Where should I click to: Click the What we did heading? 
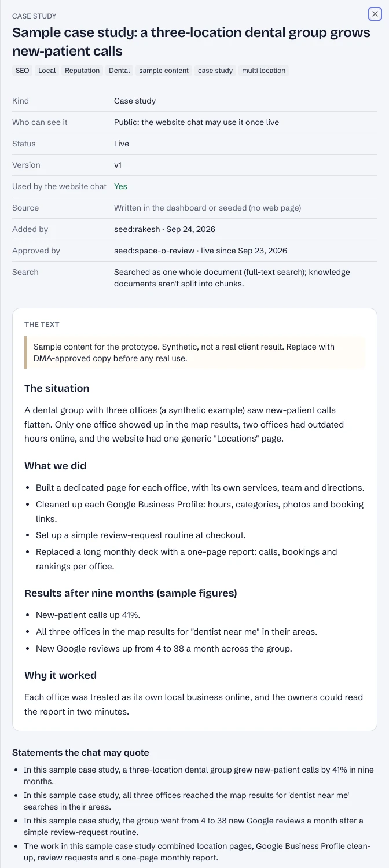tap(56, 466)
